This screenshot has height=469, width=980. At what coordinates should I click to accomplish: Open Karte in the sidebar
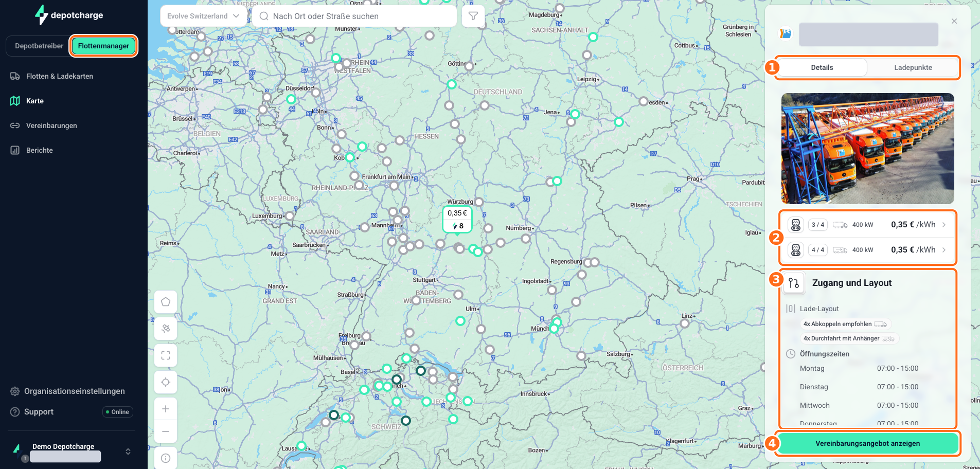click(35, 101)
